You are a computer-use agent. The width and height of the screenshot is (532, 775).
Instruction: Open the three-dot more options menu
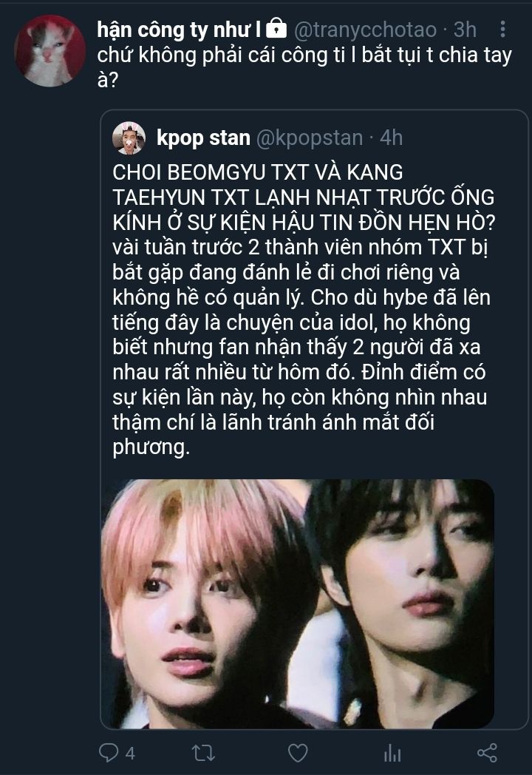(x=502, y=30)
